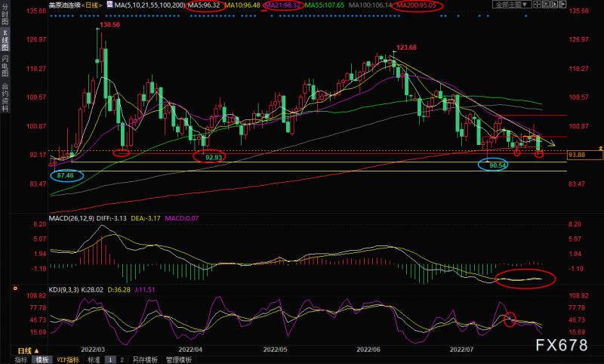Click the 90.54 low price label
The width and height of the screenshot is (604, 364).
click(x=498, y=165)
